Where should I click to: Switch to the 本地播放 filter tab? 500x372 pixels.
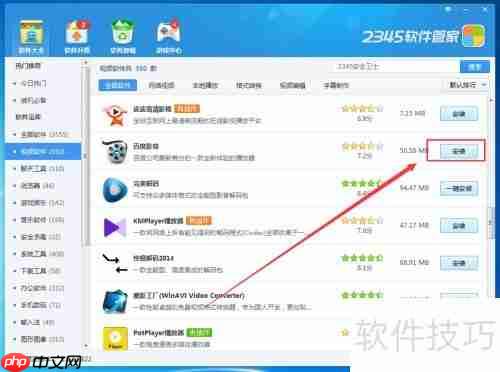tap(205, 85)
